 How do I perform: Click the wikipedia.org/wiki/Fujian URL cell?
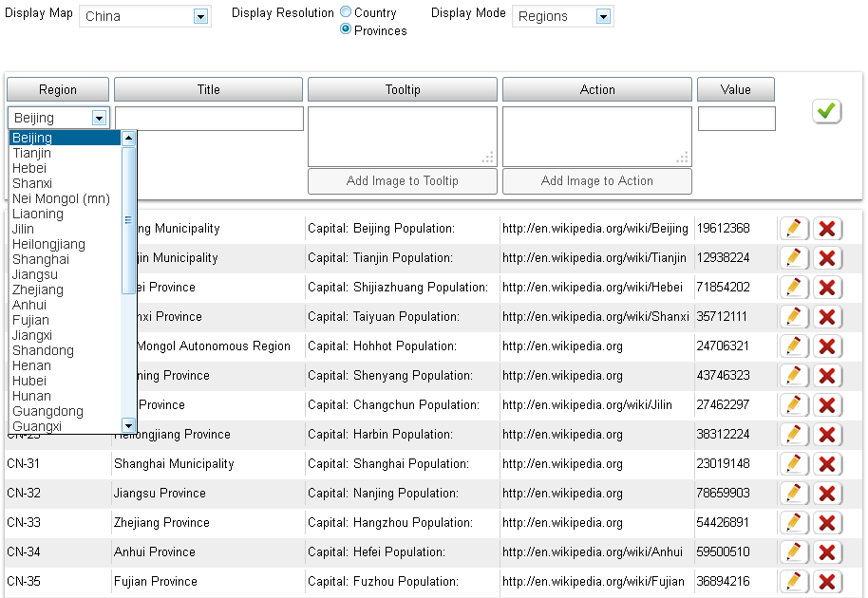[594, 582]
